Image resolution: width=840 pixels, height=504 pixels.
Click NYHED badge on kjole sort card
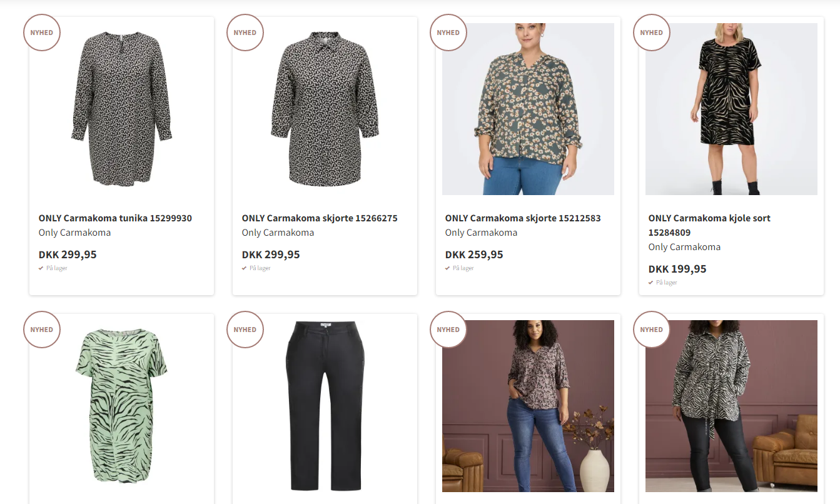[652, 33]
